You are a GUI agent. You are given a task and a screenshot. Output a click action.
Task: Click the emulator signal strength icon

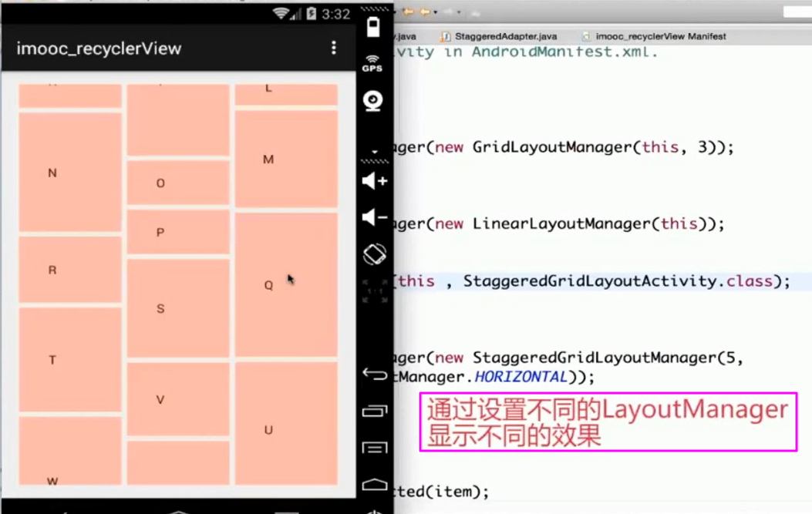pos(295,14)
